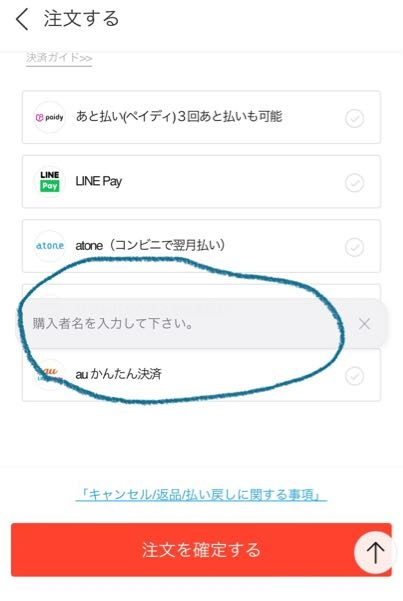
Task: Select atone payment radio check
Action: (x=354, y=247)
